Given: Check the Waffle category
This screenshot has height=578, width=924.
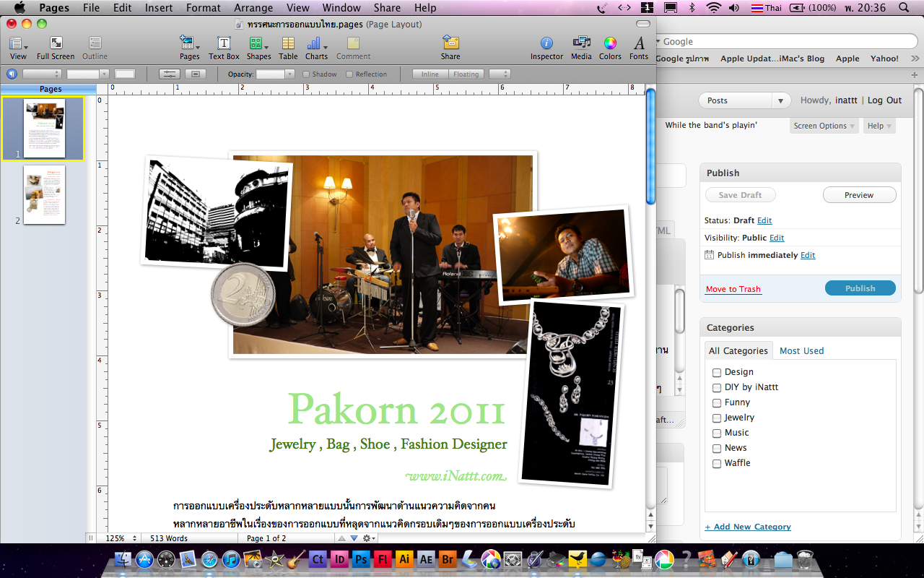Looking at the screenshot, I should point(717,463).
